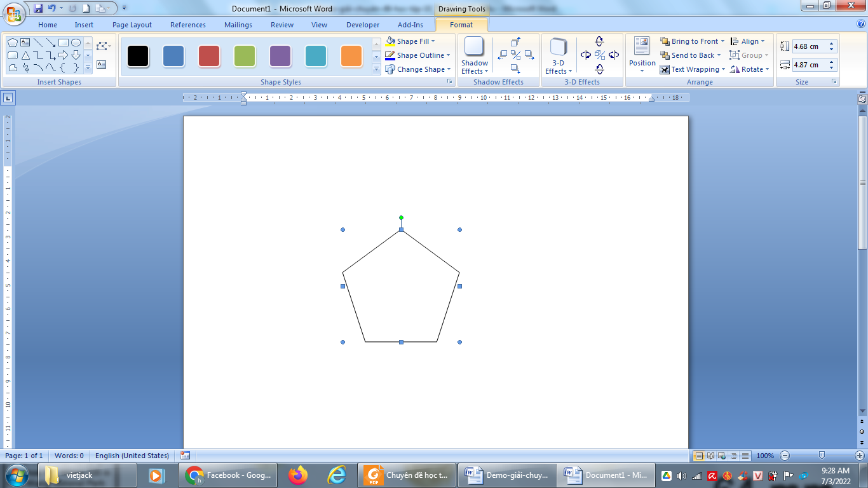Open Size group dialog launcher
868x488 pixels.
pyautogui.click(x=834, y=82)
